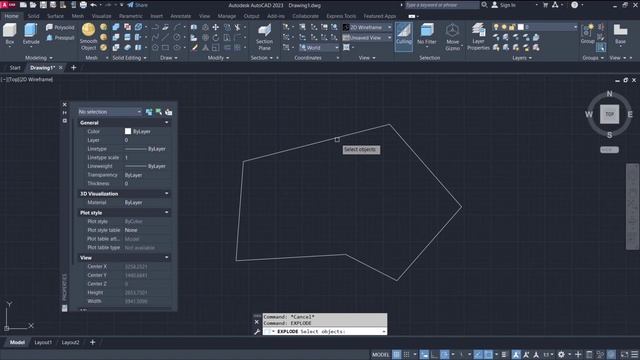Expand the Groups panel
This screenshot has width=640, height=360.
coord(593,58)
